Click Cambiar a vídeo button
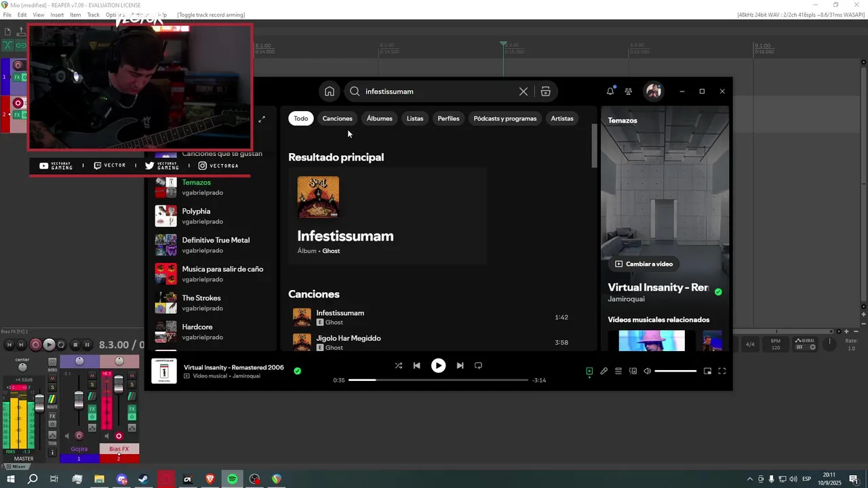Image resolution: width=868 pixels, height=488 pixels. tap(644, 264)
